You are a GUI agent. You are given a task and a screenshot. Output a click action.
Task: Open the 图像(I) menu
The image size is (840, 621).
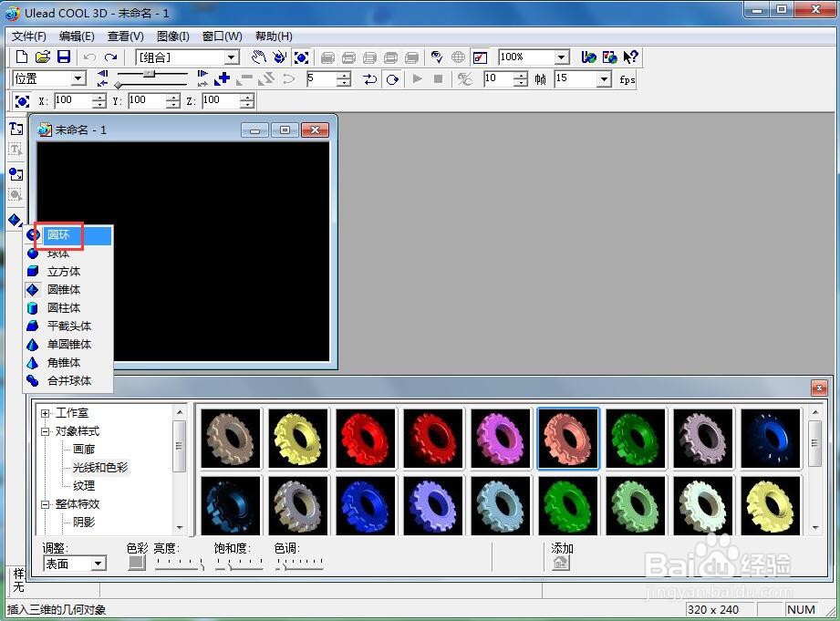tap(173, 36)
